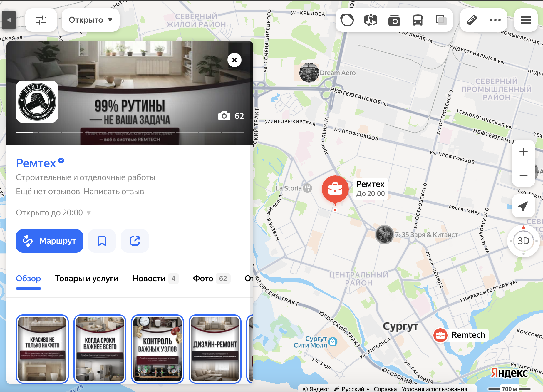Open the КОНТРОЛЬ ВАЖНЫХ УЗЛОВ thumbnail
The width and height of the screenshot is (543, 392).
(157, 349)
